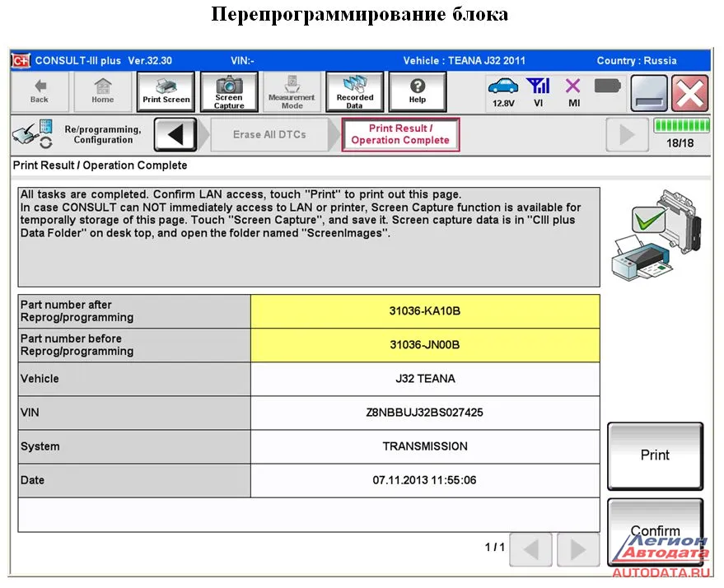Close the CONSULT-III plus application
Viewport: 724px width, 588px height.
(x=690, y=93)
